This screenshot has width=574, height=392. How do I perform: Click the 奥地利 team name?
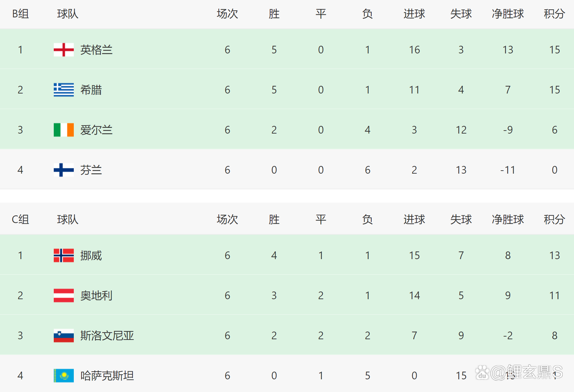[x=96, y=296]
